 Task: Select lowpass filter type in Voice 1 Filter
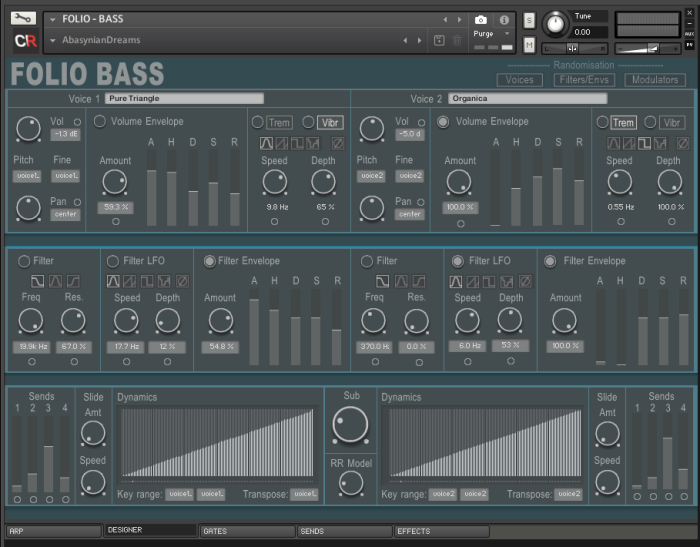(x=38, y=281)
